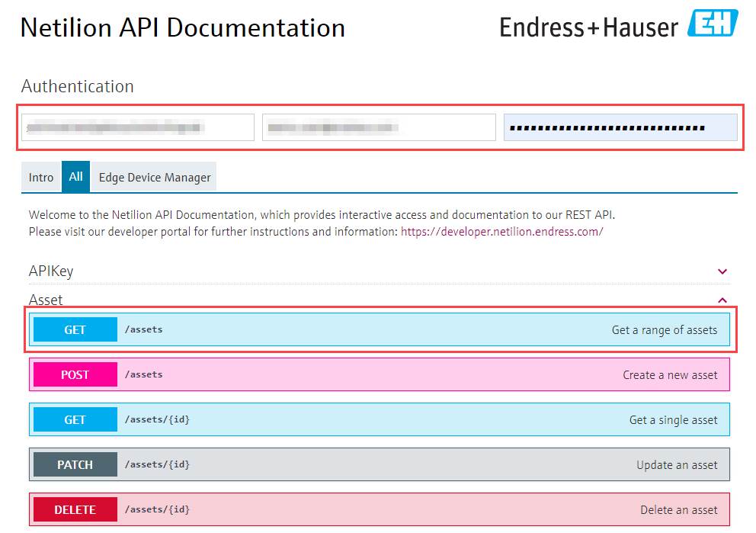The height and width of the screenshot is (533, 756).
Task: Click the PATCH method badge
Action: (74, 464)
